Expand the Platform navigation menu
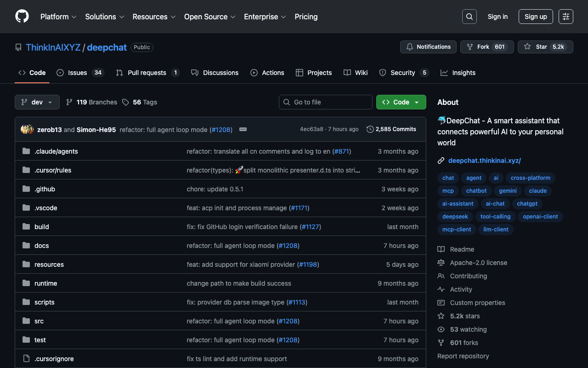This screenshot has height=368, width=588. click(58, 17)
